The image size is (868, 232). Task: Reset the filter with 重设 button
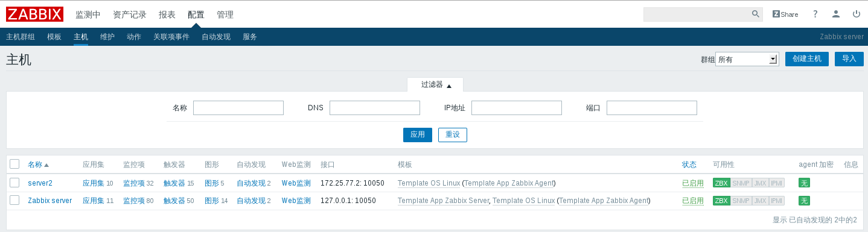coord(453,135)
